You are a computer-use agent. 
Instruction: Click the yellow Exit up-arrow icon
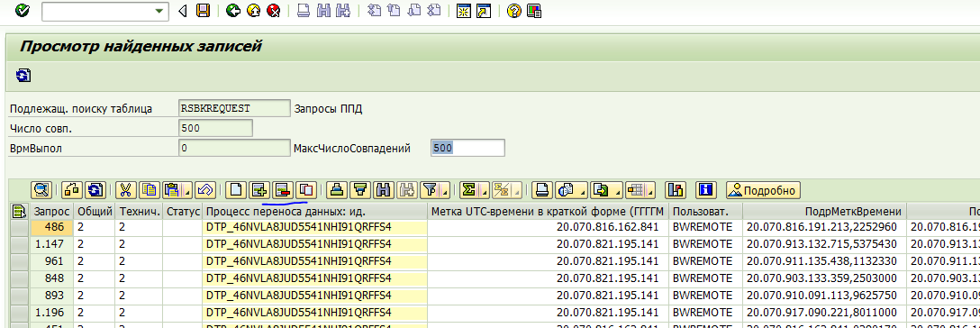pyautogui.click(x=253, y=11)
